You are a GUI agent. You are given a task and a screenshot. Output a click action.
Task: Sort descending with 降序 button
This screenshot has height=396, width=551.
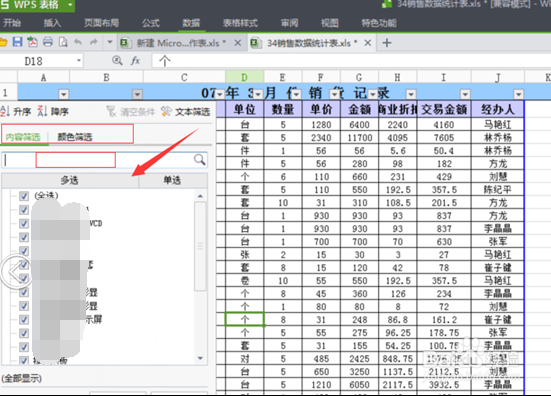[53, 112]
